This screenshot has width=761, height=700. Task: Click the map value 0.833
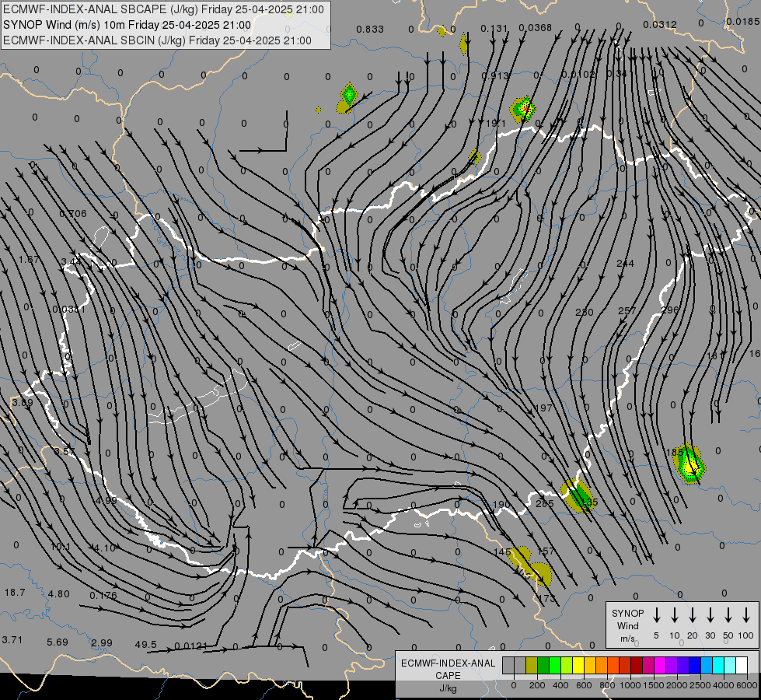coord(370,29)
